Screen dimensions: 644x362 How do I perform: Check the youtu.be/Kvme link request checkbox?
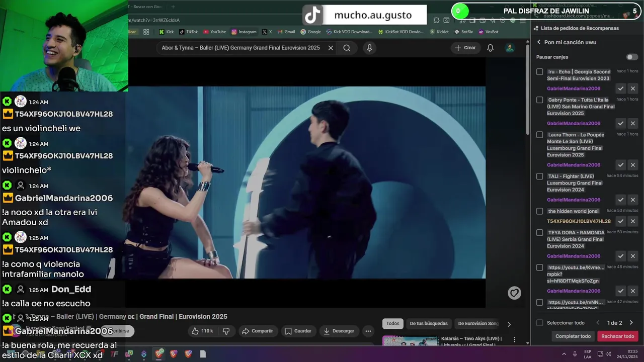click(539, 267)
